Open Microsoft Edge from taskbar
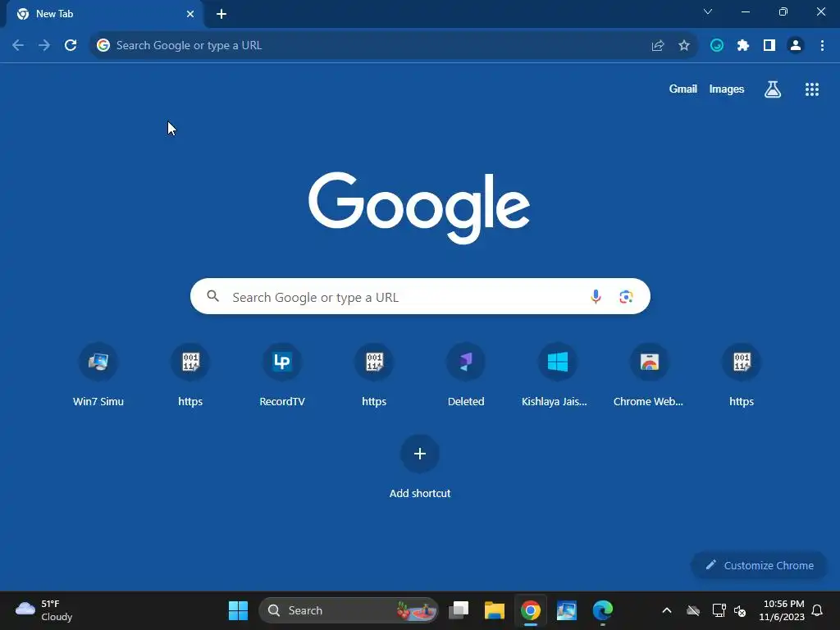The width and height of the screenshot is (840, 630). coord(603,610)
